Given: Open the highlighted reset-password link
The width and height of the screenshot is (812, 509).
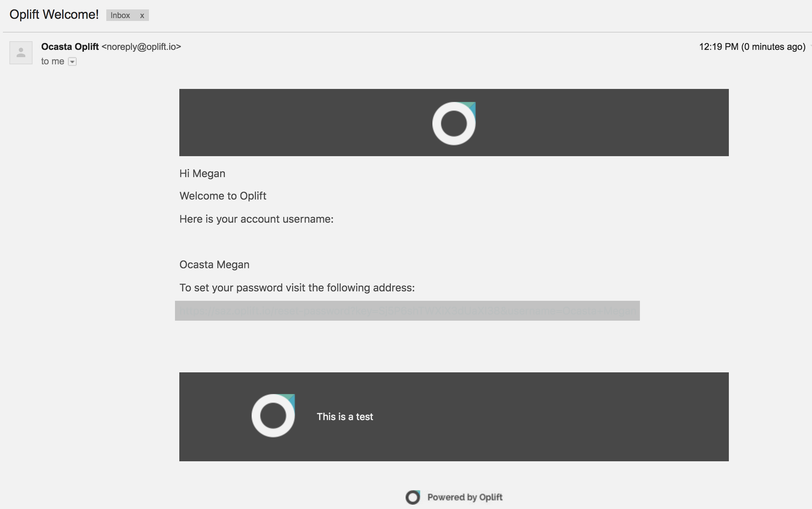Looking at the screenshot, I should click(407, 311).
